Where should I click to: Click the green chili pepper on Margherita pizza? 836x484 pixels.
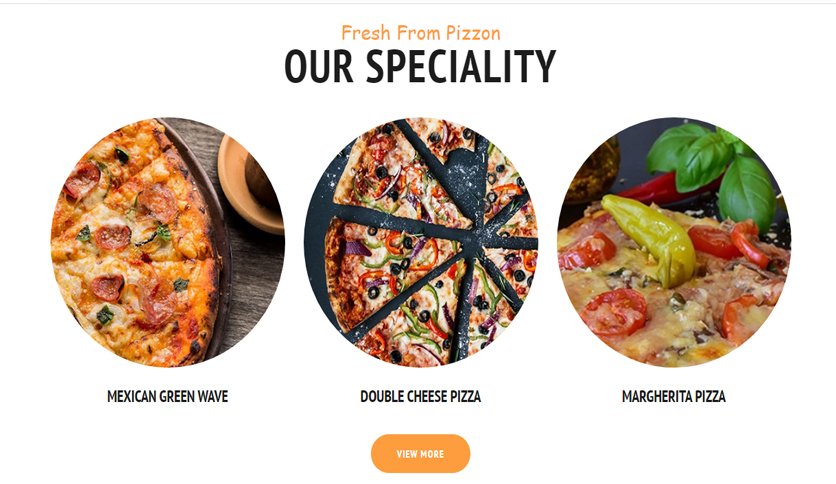point(653,237)
